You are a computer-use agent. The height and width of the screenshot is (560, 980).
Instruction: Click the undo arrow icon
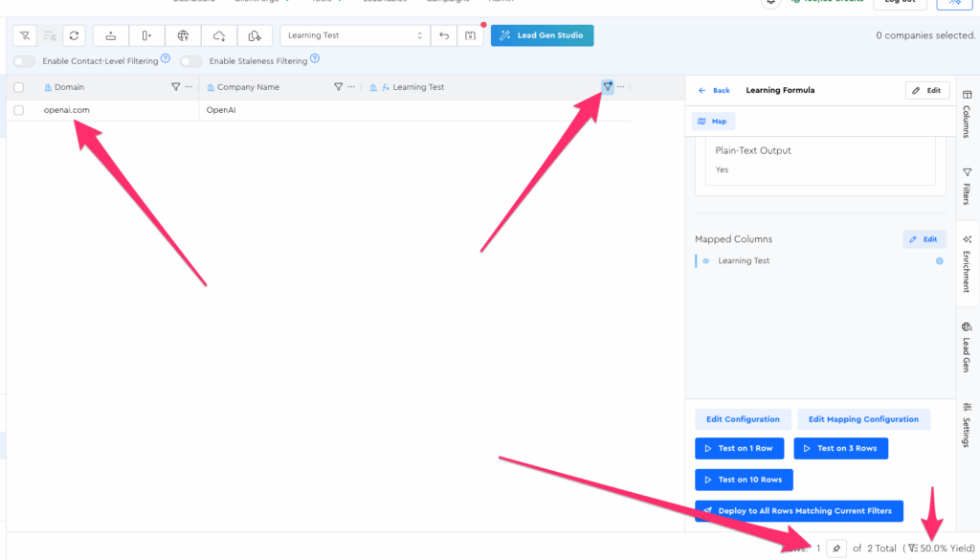point(443,35)
